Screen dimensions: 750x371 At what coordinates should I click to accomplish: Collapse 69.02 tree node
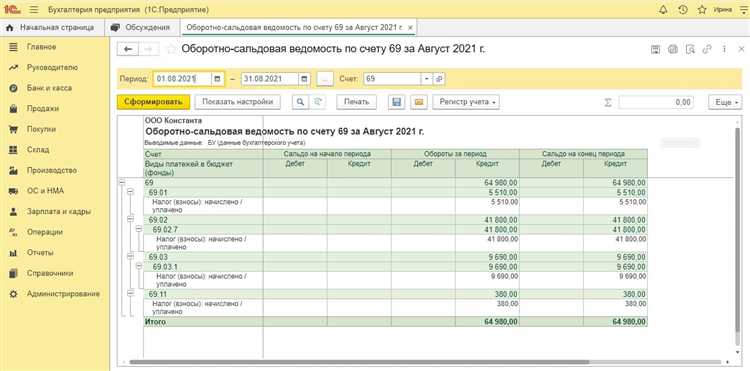131,219
